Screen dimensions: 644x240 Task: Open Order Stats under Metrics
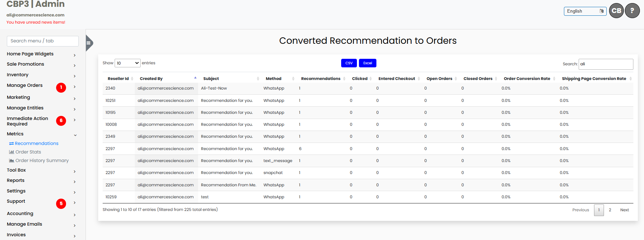[x=28, y=152]
